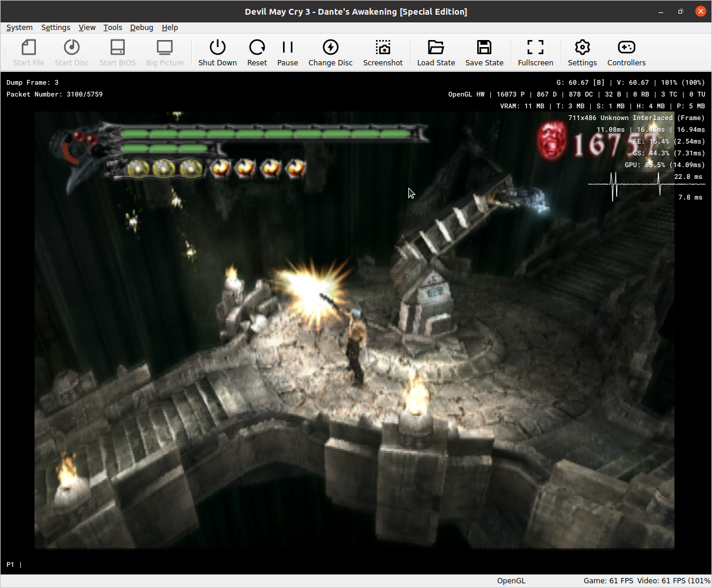The width and height of the screenshot is (712, 588).
Task: Open the Settings menu in the menu bar
Action: tap(56, 28)
